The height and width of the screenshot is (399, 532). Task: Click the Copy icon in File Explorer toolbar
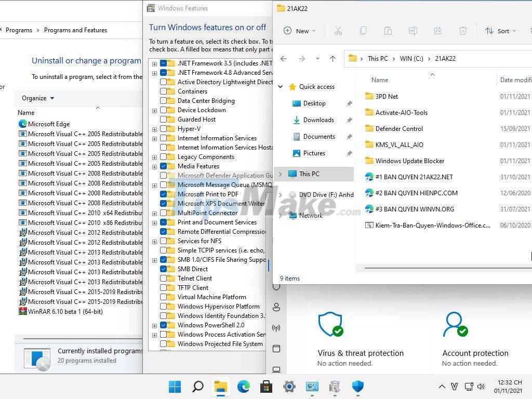(363, 31)
